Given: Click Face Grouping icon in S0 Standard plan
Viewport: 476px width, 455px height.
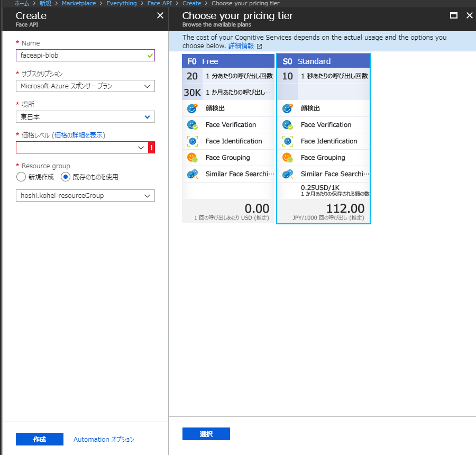Looking at the screenshot, I should [288, 157].
